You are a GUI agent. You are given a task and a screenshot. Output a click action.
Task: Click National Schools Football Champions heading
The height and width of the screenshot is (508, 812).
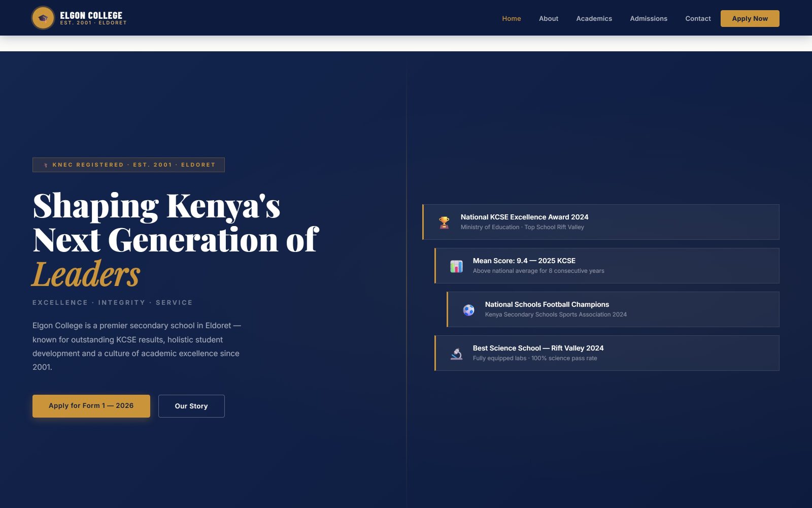pyautogui.click(x=547, y=304)
